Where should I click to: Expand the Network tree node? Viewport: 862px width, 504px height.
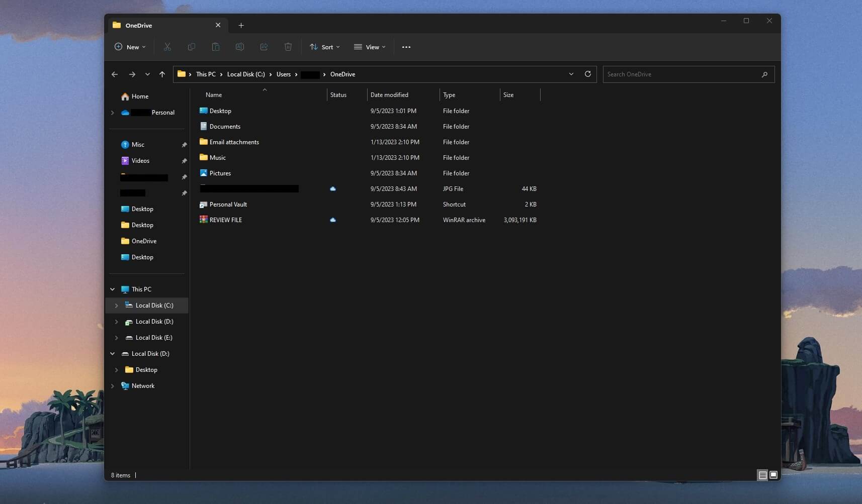(113, 386)
